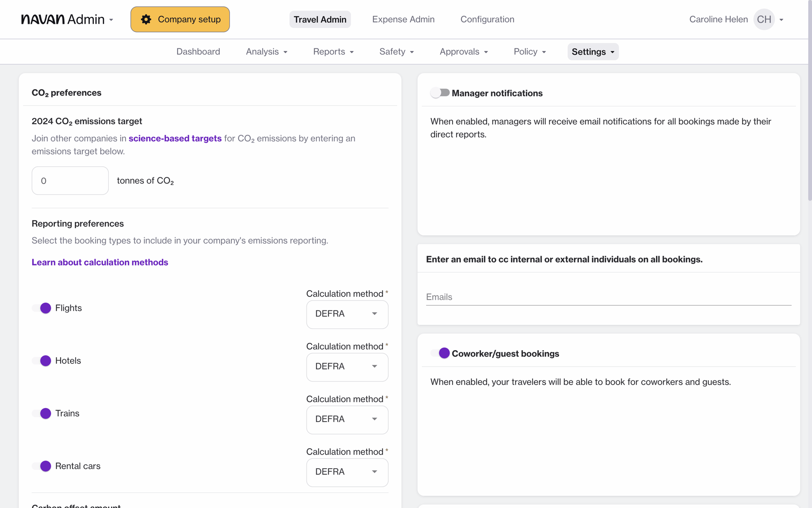Open the Approvals menu

464,52
